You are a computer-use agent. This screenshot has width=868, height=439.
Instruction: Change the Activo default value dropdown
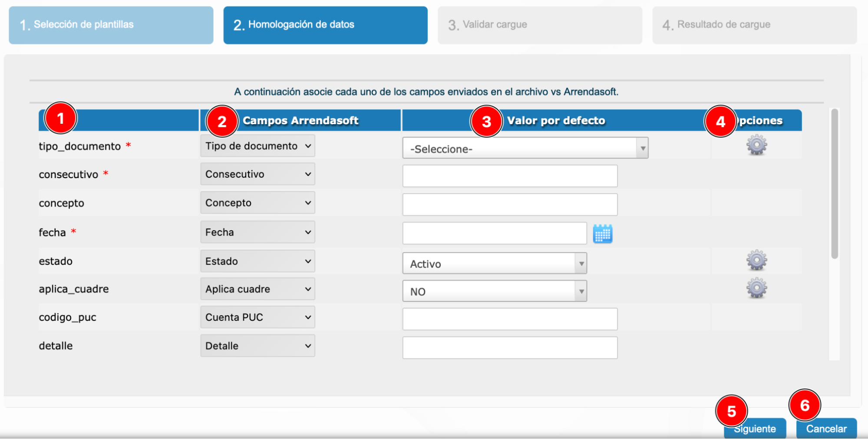click(x=494, y=263)
